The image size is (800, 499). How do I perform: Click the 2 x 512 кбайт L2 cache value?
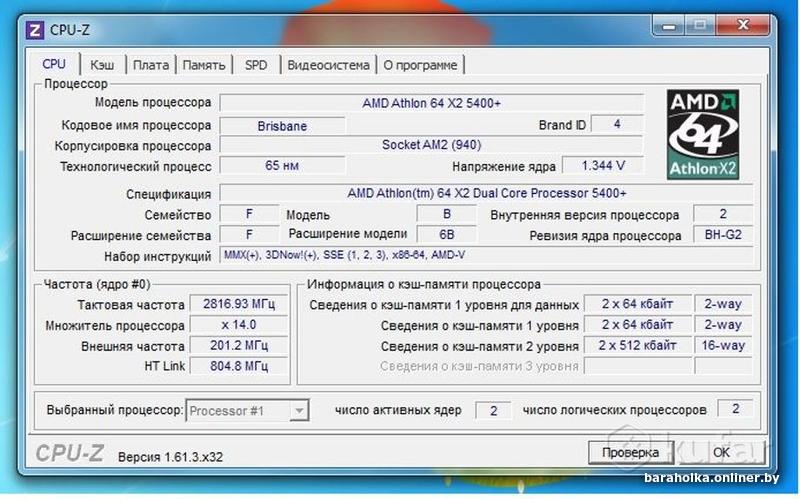(637, 345)
